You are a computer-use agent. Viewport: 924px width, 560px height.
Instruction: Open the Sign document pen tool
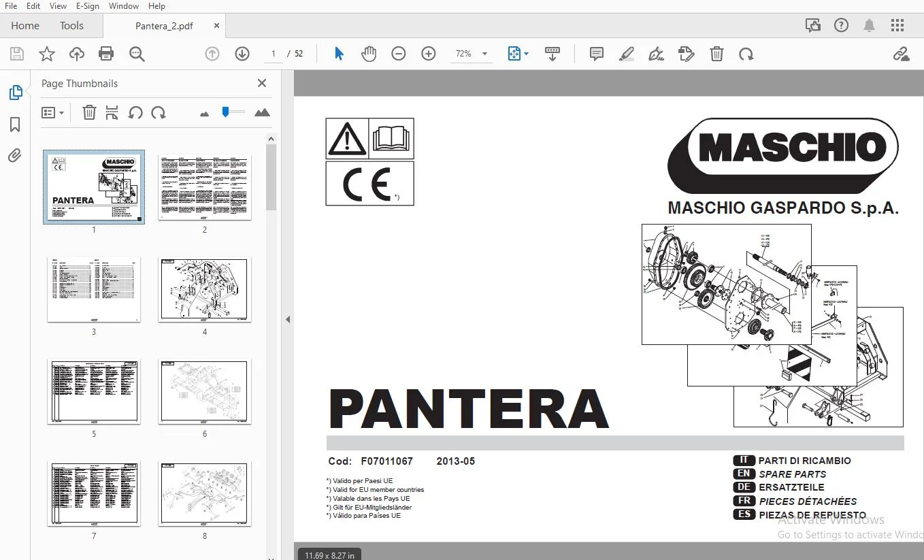point(657,54)
